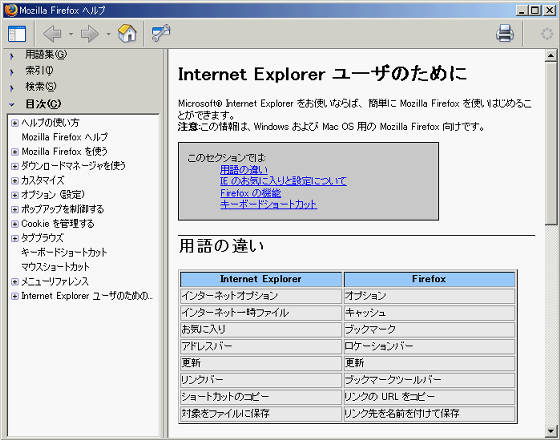The image size is (560, 440).
Task: Open the Home page icon
Action: tap(127, 34)
